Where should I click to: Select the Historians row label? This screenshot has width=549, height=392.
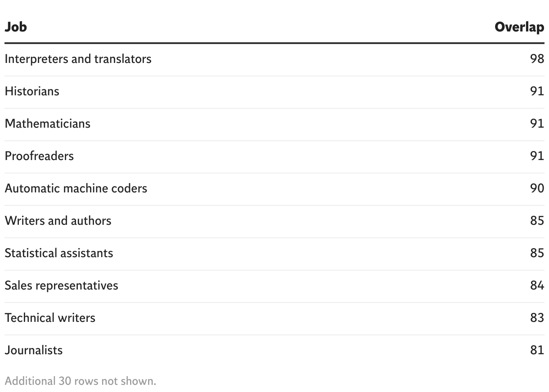(x=32, y=91)
